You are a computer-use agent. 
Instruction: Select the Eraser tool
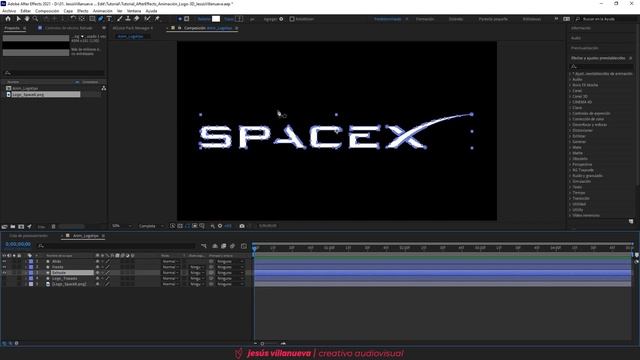(x=137, y=19)
